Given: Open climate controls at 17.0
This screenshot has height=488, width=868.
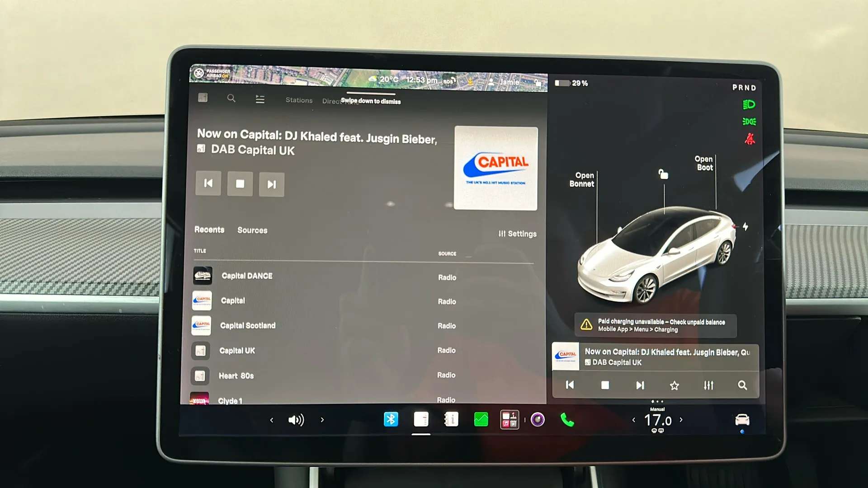Looking at the screenshot, I should (657, 420).
